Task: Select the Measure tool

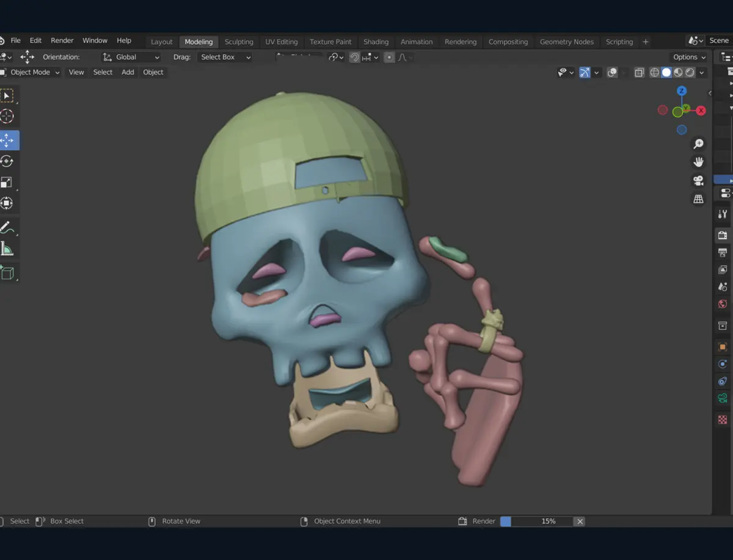Action: pos(7,249)
